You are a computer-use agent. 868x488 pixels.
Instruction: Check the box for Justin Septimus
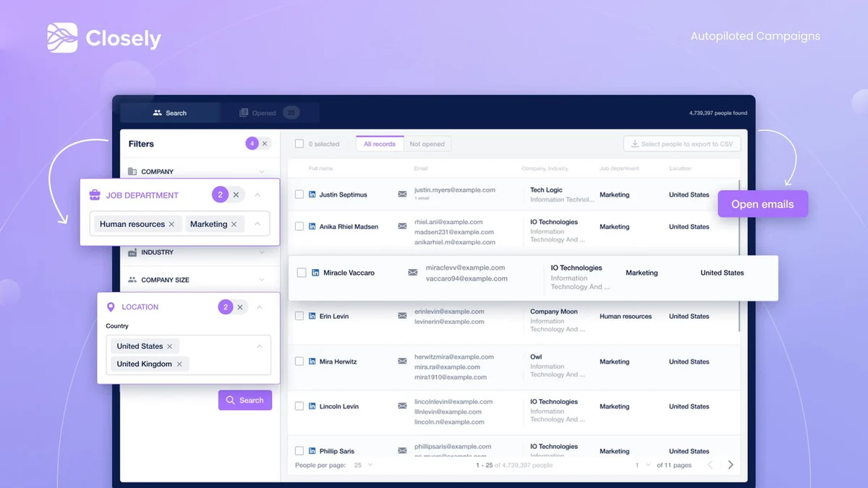[x=299, y=194]
